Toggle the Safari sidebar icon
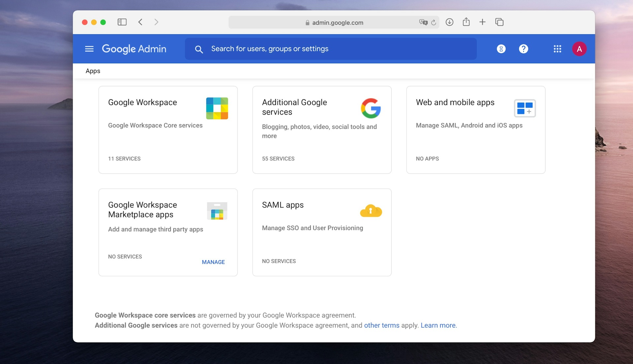This screenshot has height=364, width=633. point(122,22)
